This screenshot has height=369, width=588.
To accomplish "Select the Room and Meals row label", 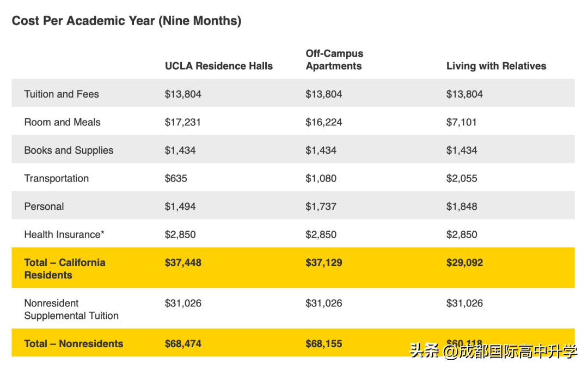I will [x=62, y=123].
